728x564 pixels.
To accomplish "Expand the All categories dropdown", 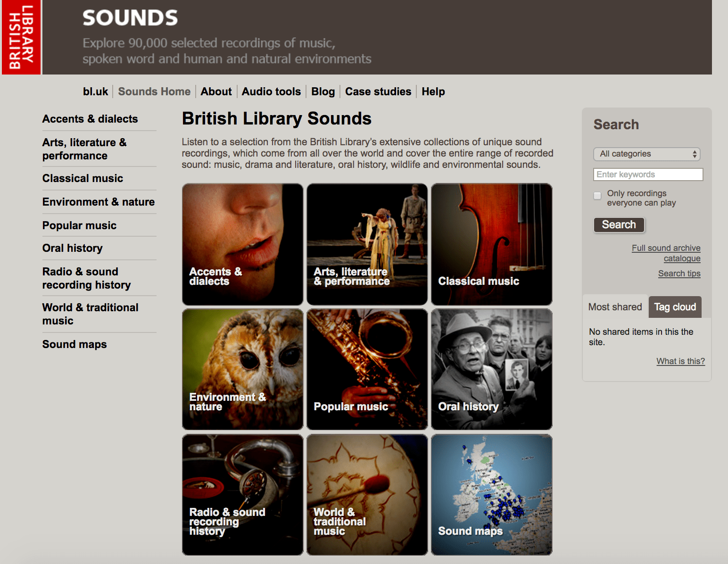I will coord(646,154).
